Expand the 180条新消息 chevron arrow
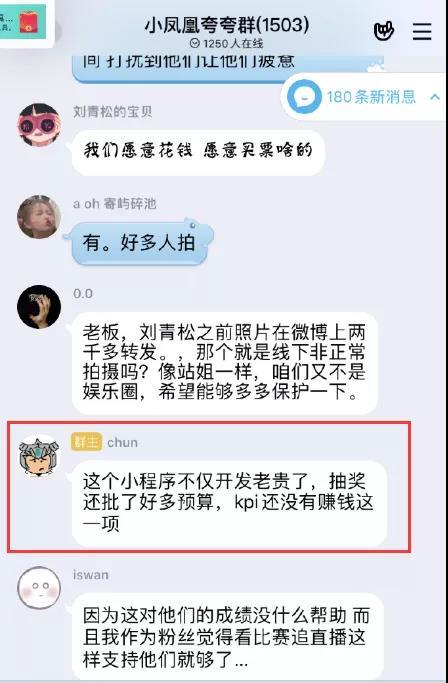Image resolution: width=448 pixels, height=683 pixels. click(x=434, y=97)
